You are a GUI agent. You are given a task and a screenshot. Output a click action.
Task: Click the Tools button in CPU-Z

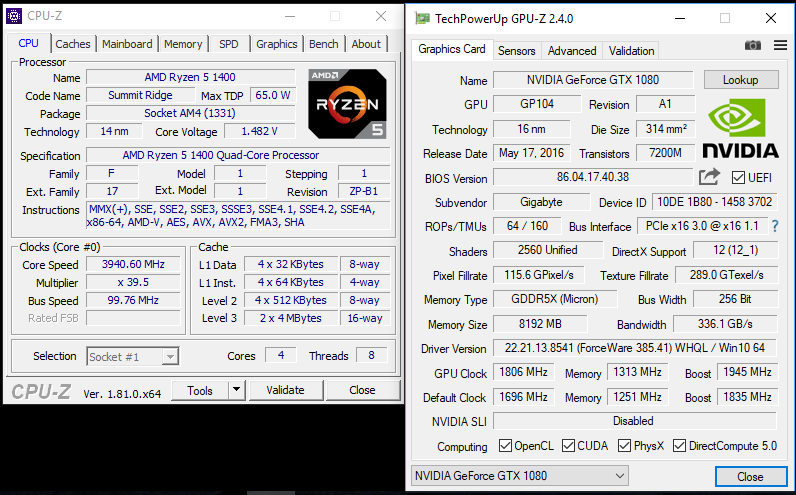coord(200,390)
